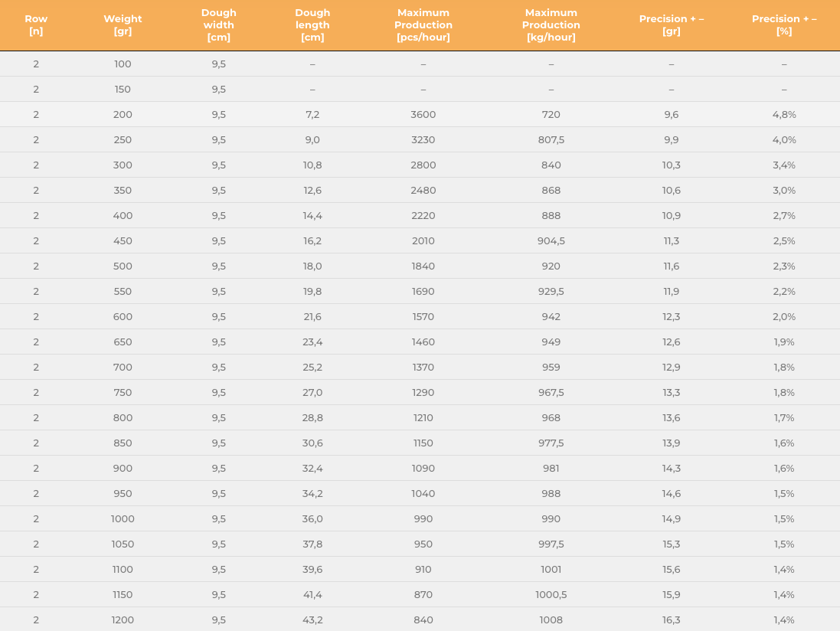This screenshot has width=840, height=631.
Task: Select the weight cell showing 100
Action: pos(123,64)
